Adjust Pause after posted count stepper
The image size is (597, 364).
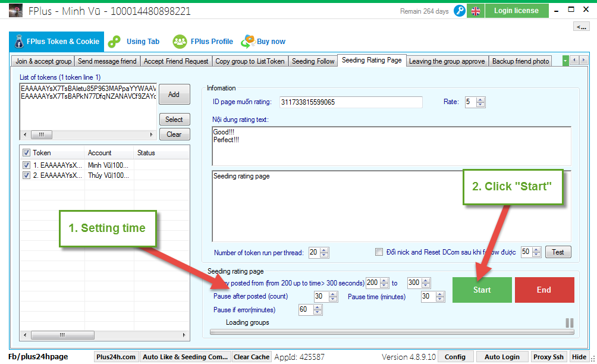click(333, 297)
